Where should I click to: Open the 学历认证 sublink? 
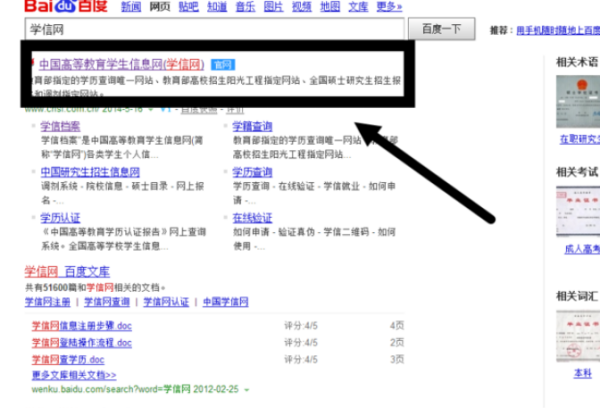click(x=60, y=218)
